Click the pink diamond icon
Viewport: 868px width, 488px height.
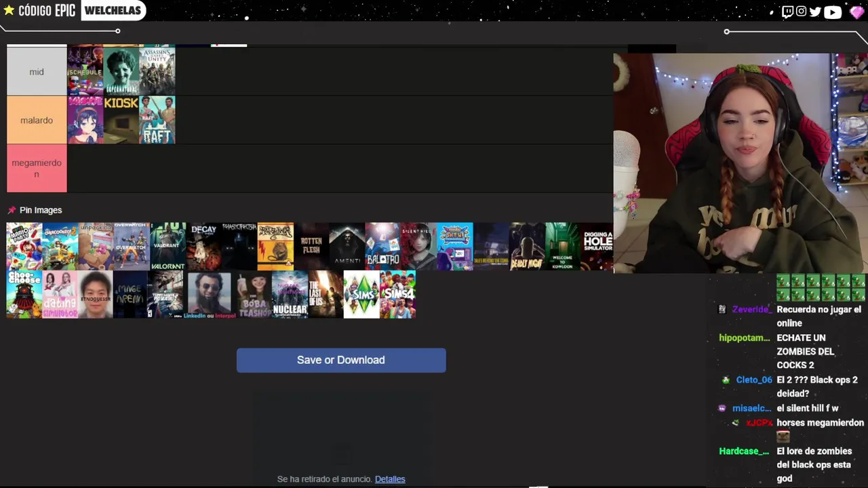[856, 12]
